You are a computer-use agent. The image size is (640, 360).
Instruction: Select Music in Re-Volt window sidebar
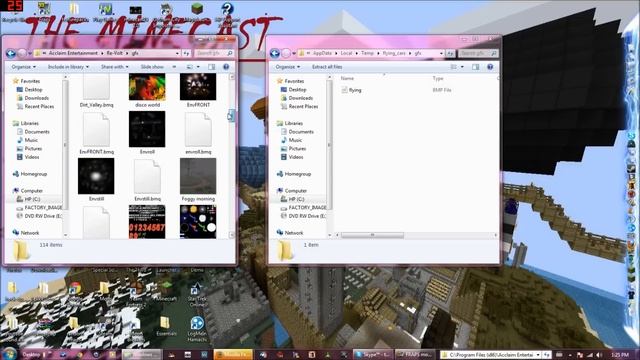(x=27, y=140)
